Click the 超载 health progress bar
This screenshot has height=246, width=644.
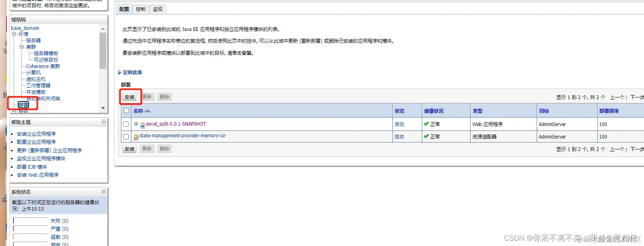[30, 237]
